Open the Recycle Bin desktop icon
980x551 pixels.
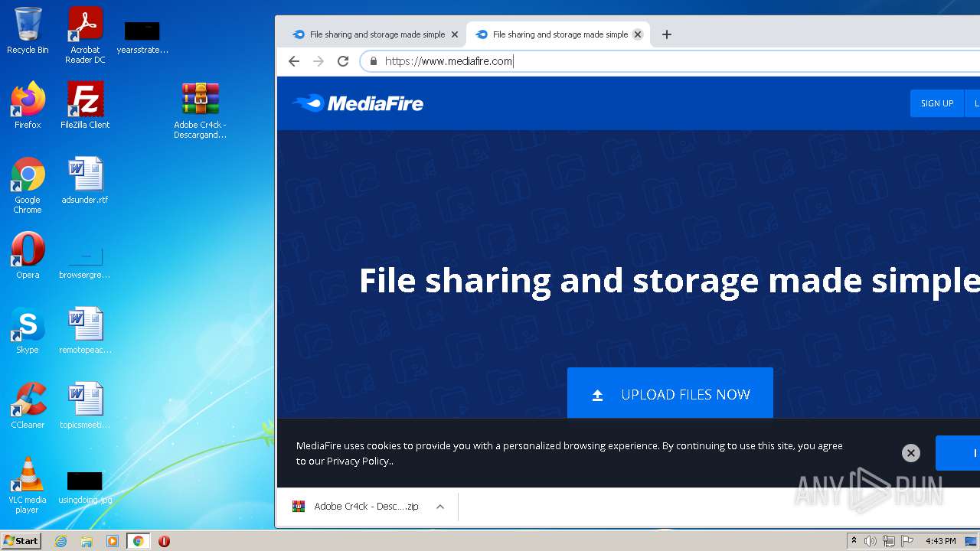(28, 31)
